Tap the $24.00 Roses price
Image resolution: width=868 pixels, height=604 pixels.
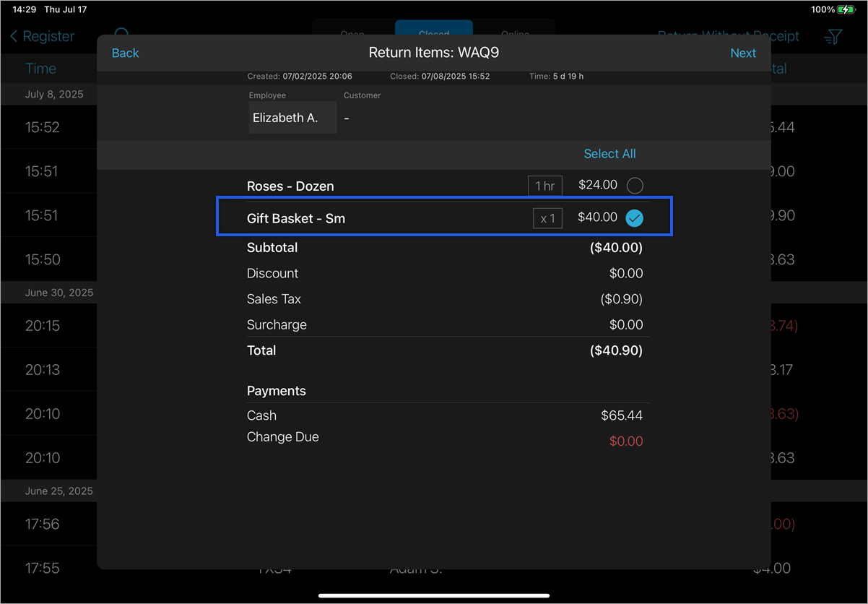(x=598, y=185)
